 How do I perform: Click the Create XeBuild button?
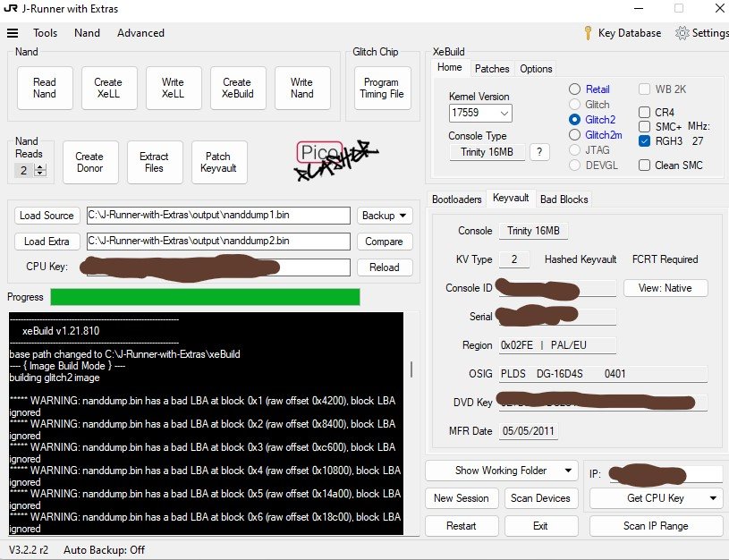click(x=238, y=88)
